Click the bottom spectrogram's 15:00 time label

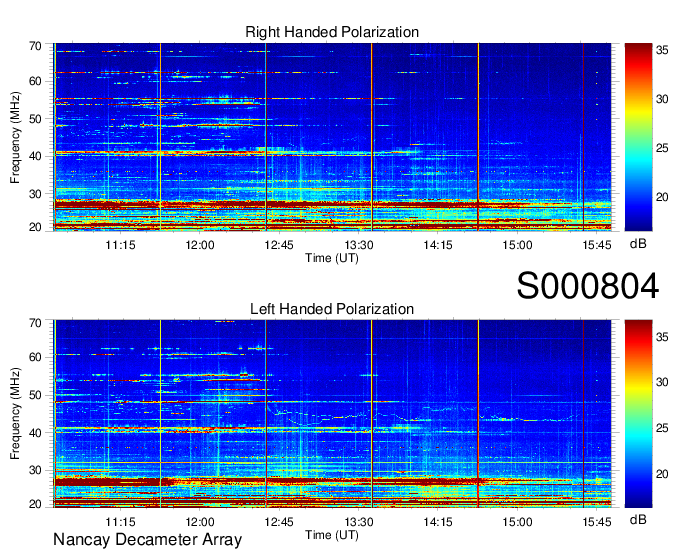pos(517,522)
